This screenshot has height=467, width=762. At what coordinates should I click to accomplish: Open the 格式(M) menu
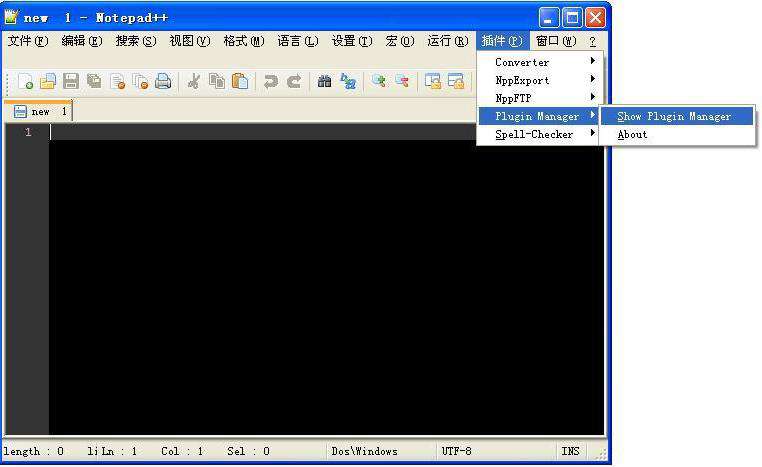coord(243,41)
